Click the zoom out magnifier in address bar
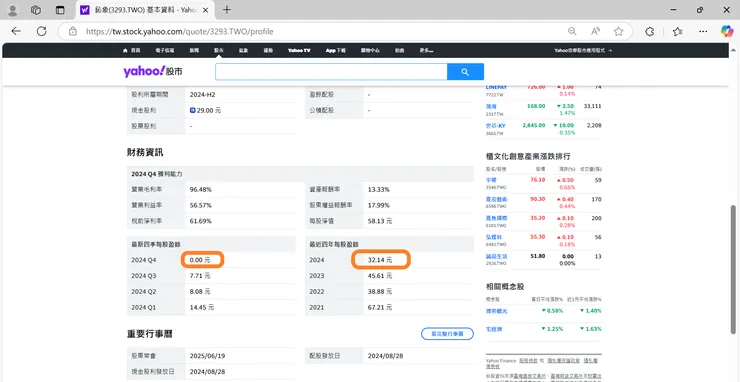The width and height of the screenshot is (740, 382). [572, 32]
